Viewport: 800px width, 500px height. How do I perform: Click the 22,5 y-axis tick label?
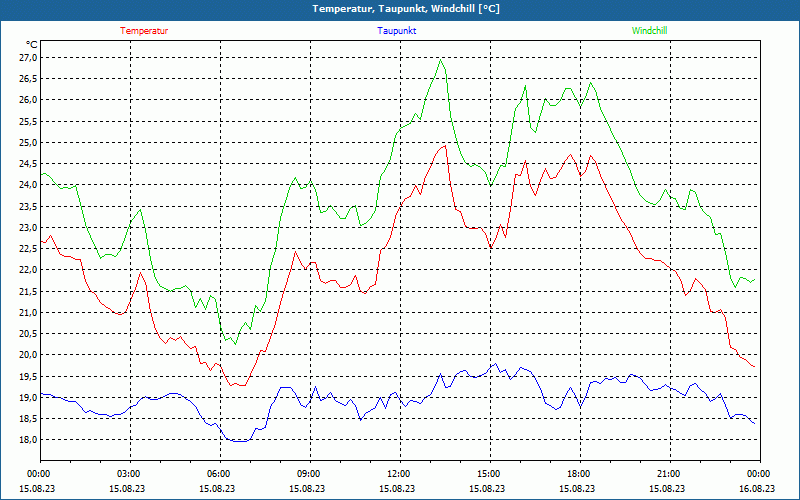point(27,249)
